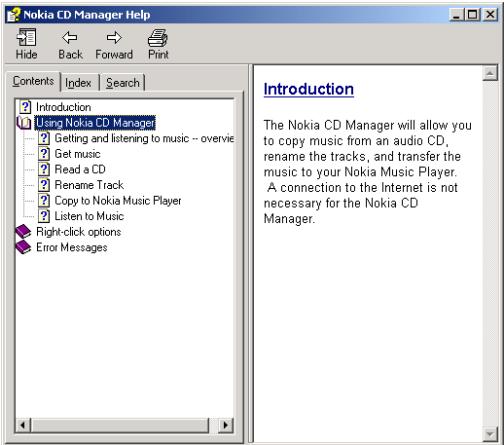504x445 pixels.
Task: Click the Hide toolbar icon
Action: tap(26, 37)
